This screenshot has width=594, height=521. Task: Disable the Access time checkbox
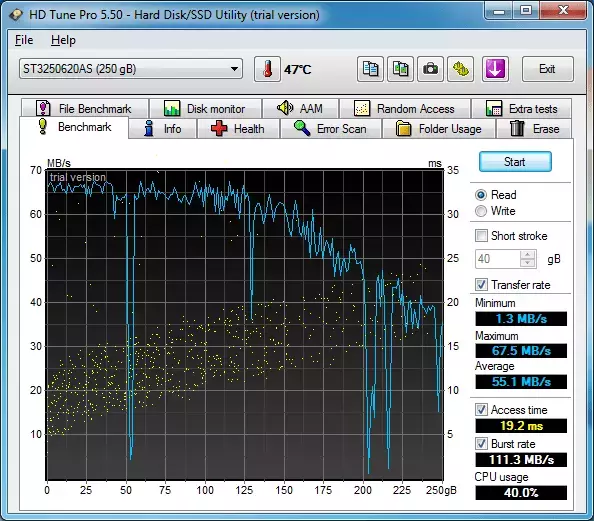[x=481, y=410]
